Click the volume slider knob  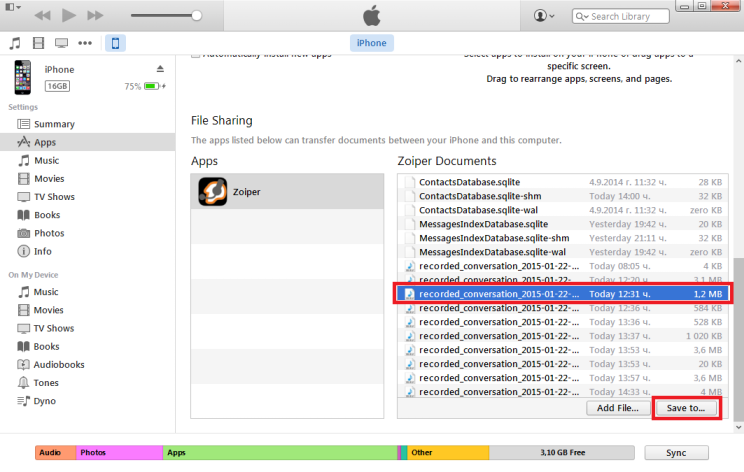point(197,16)
